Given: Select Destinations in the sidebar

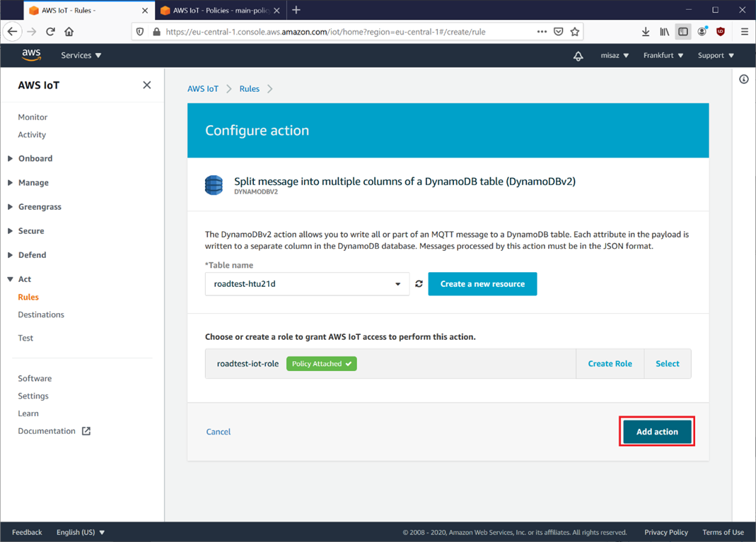Looking at the screenshot, I should point(41,314).
